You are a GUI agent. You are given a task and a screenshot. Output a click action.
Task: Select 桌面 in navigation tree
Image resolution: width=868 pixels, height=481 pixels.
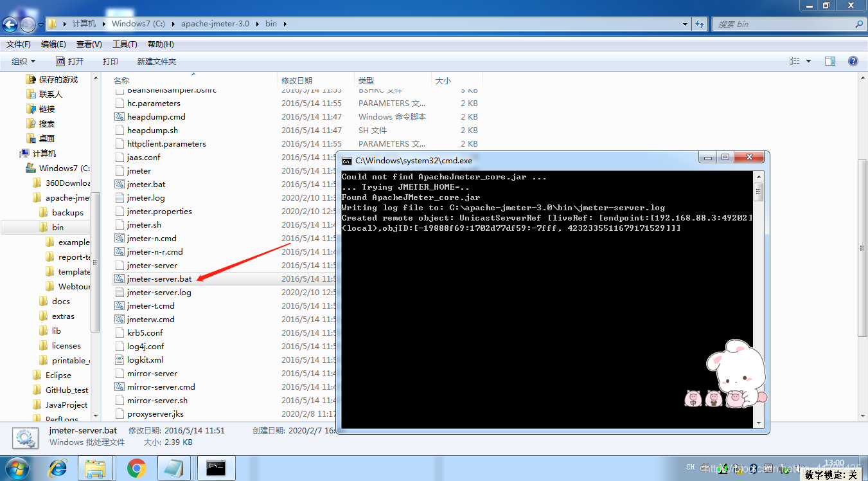click(x=47, y=138)
